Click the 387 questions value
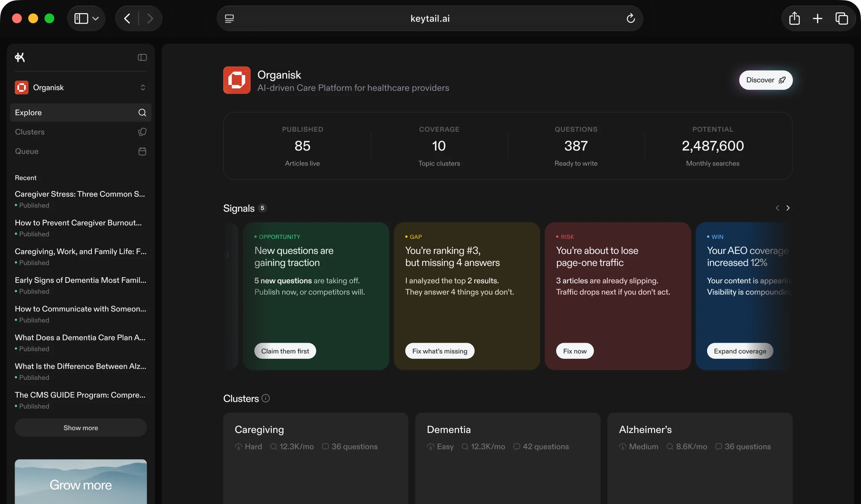 point(576,146)
